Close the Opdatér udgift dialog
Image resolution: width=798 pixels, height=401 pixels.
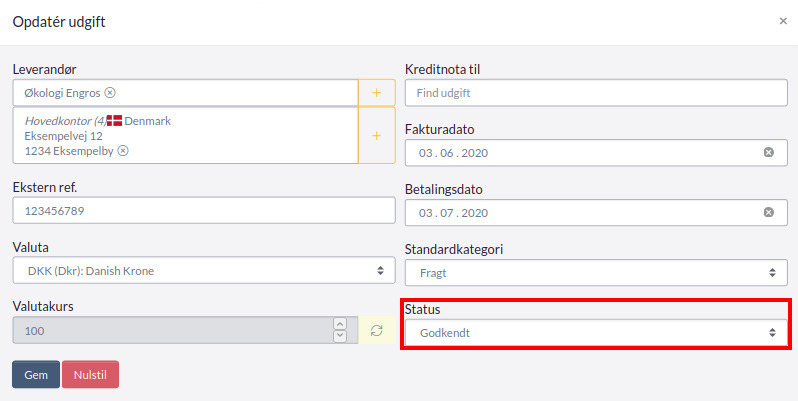click(783, 21)
